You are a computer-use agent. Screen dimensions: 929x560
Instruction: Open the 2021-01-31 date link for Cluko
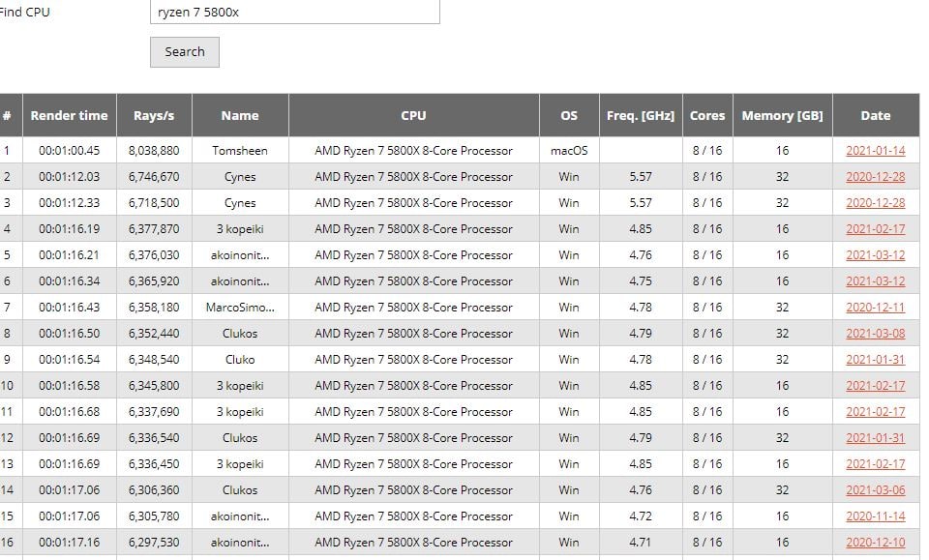pos(876,359)
